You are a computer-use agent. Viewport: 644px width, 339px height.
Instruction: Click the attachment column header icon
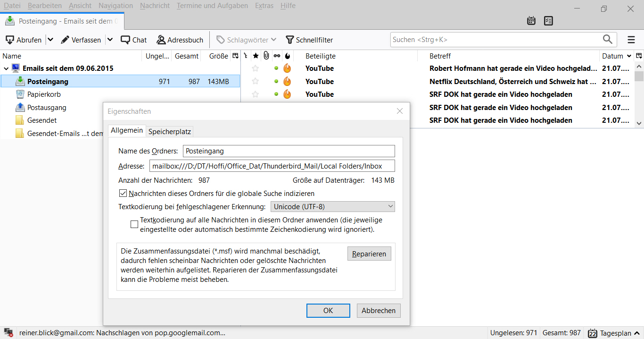266,56
